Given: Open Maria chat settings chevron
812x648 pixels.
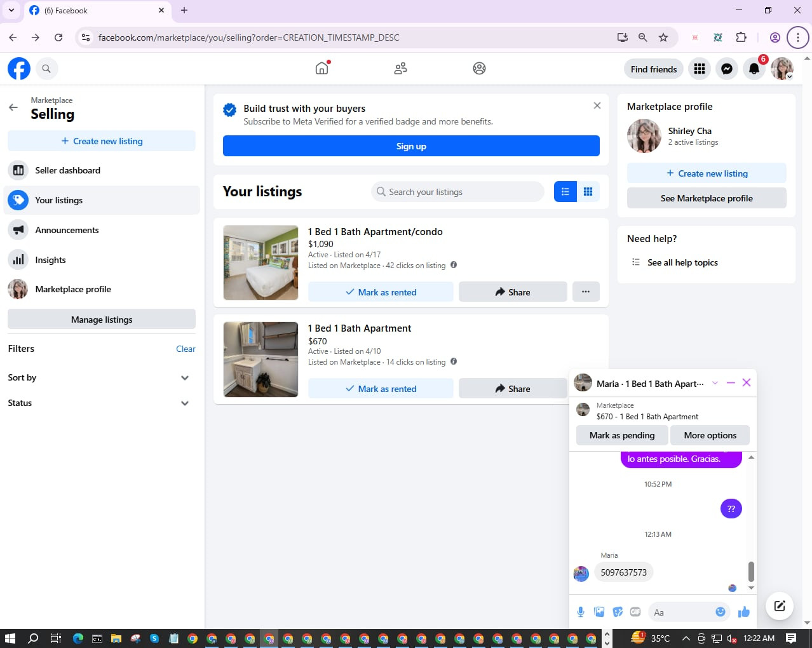Looking at the screenshot, I should (715, 383).
